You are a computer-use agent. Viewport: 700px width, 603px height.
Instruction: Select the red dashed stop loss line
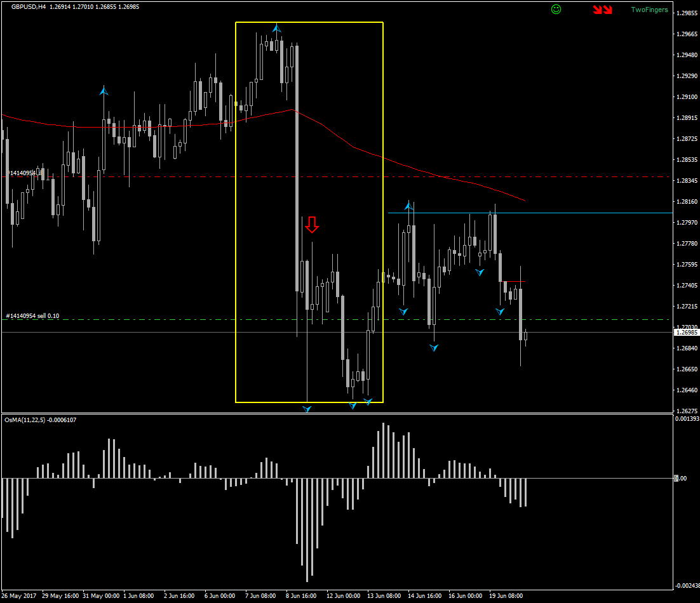pos(337,177)
